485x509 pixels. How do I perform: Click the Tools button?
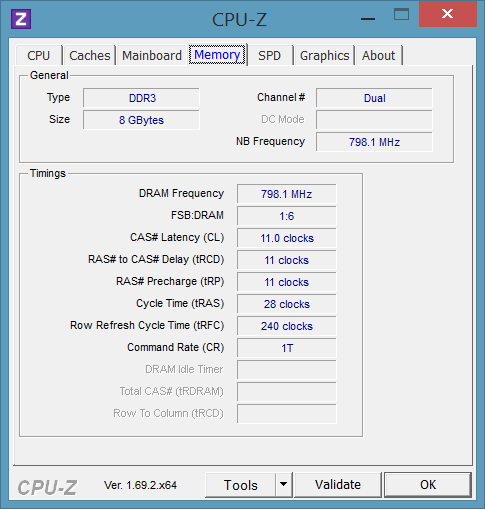241,485
